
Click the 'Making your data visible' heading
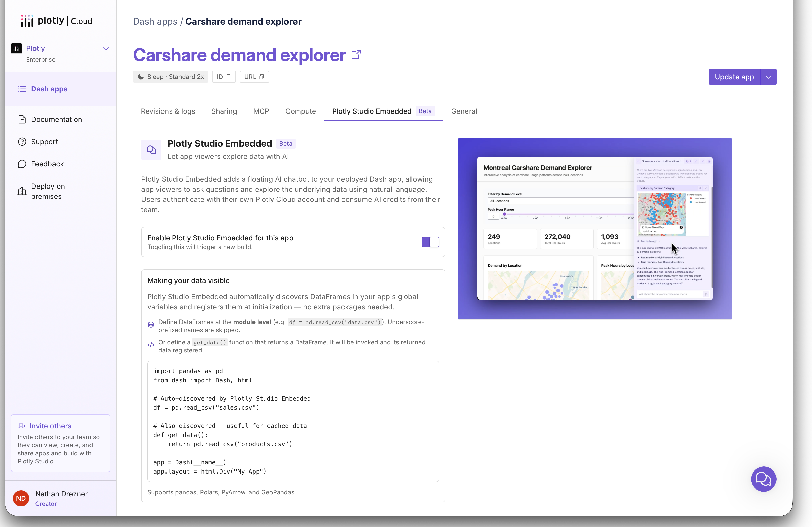(x=188, y=280)
